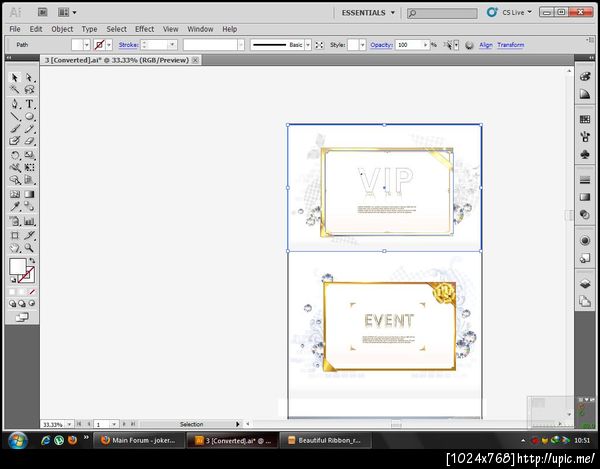
Task: Select the Selection (black arrow) tool
Action: (15, 78)
